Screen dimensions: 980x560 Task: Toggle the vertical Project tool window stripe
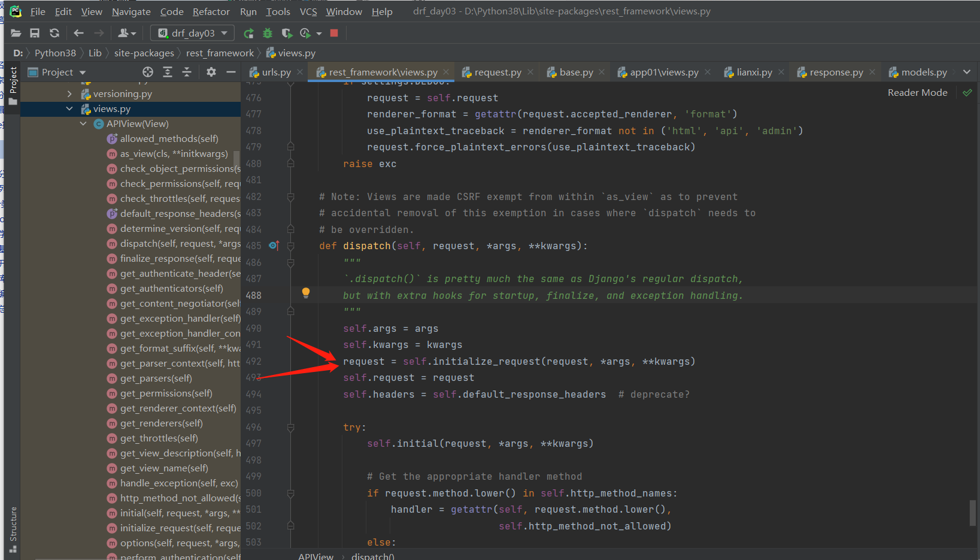click(13, 86)
